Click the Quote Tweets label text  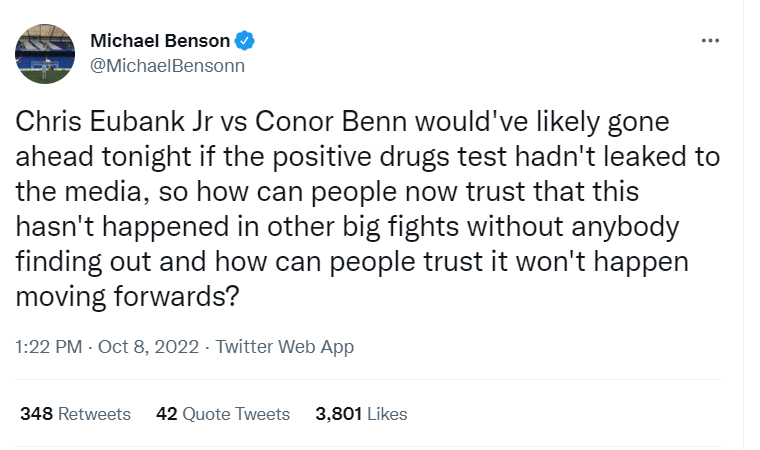pos(236,414)
